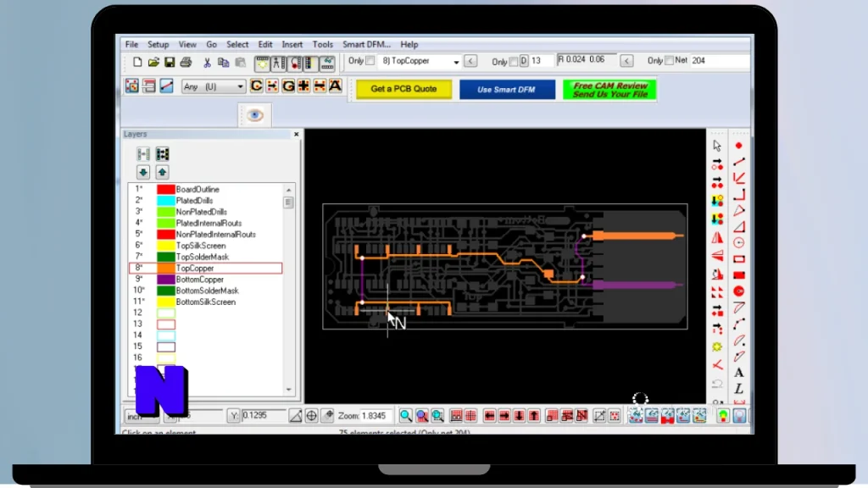Select the bold A text tool
This screenshot has width=868, height=488.
coord(738,373)
